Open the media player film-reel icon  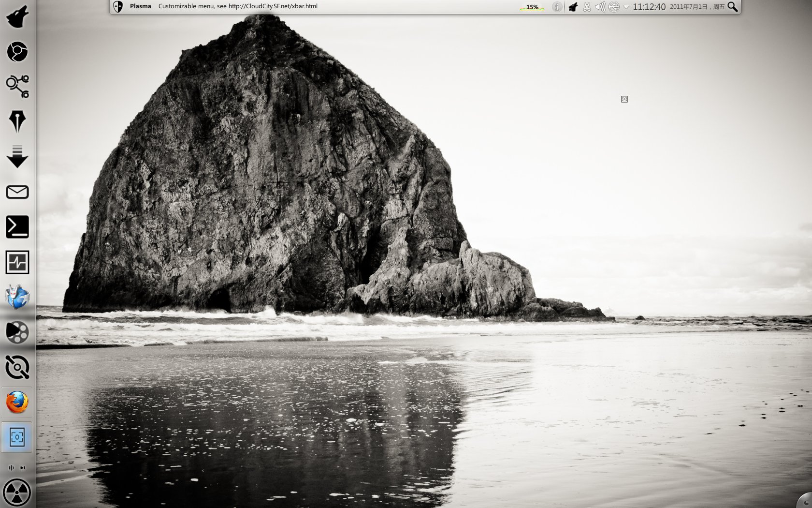17,332
